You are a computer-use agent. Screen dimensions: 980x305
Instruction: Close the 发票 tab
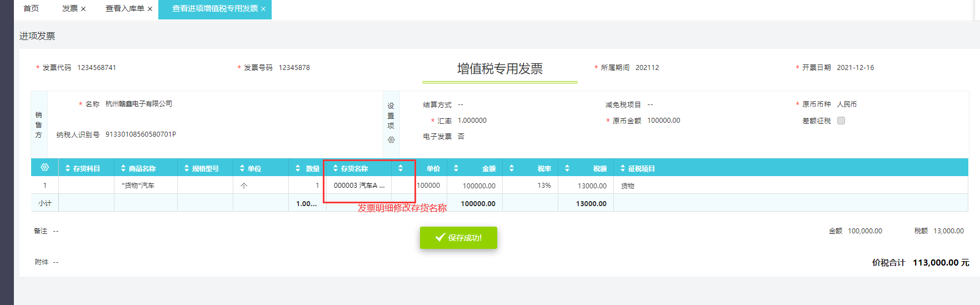[83, 9]
